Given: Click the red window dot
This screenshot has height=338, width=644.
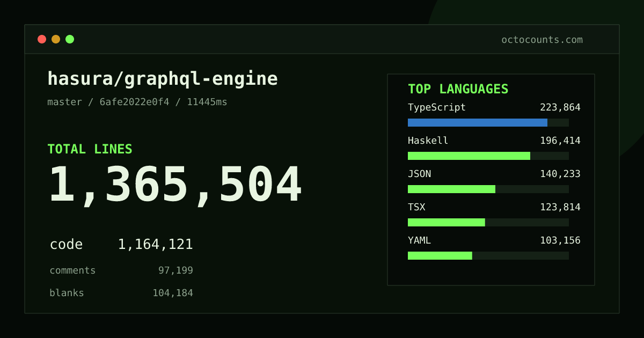Looking at the screenshot, I should [x=42, y=39].
